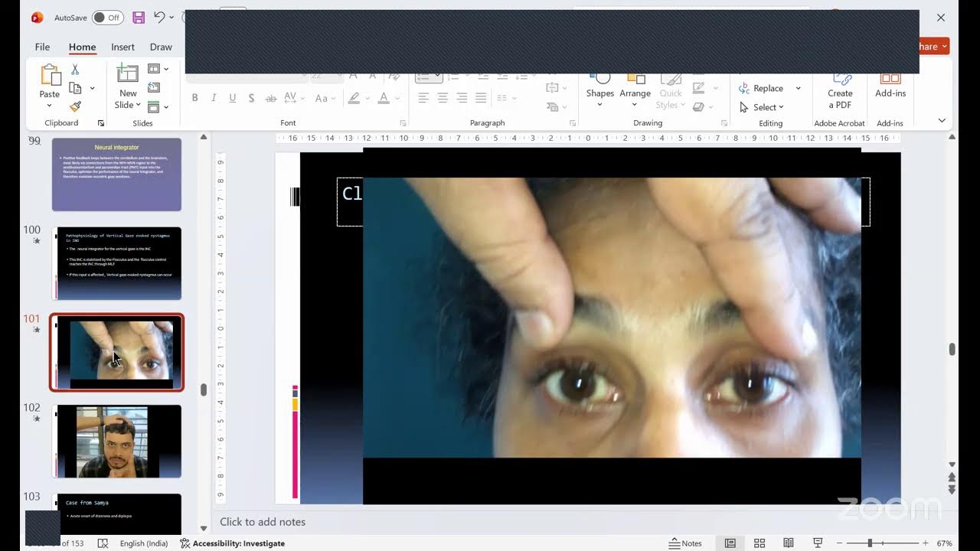Open the File menu

coord(42,47)
